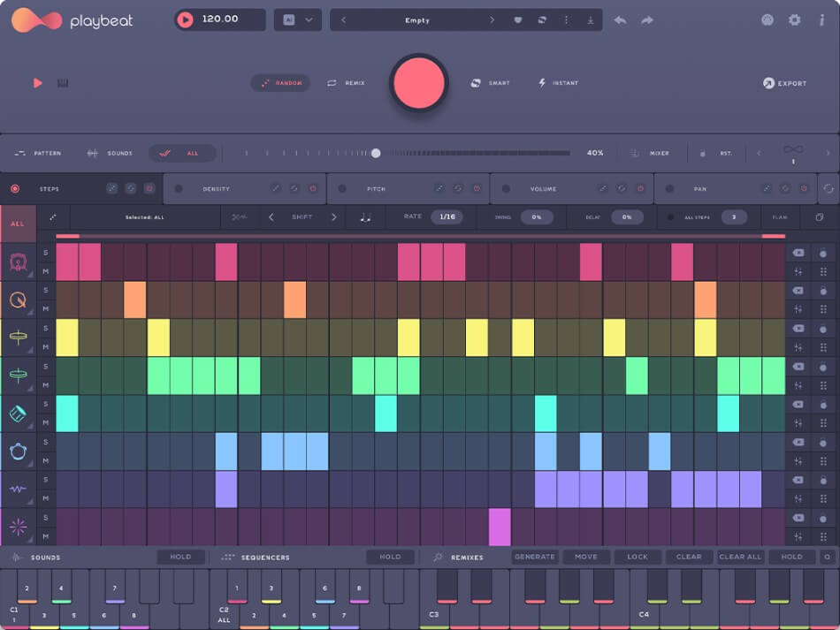
Task: Click the download preset icon
Action: 591,19
